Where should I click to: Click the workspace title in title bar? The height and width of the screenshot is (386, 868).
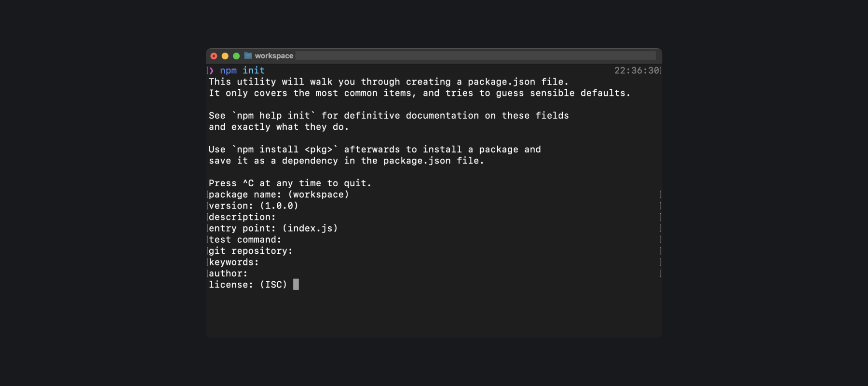[x=274, y=55]
